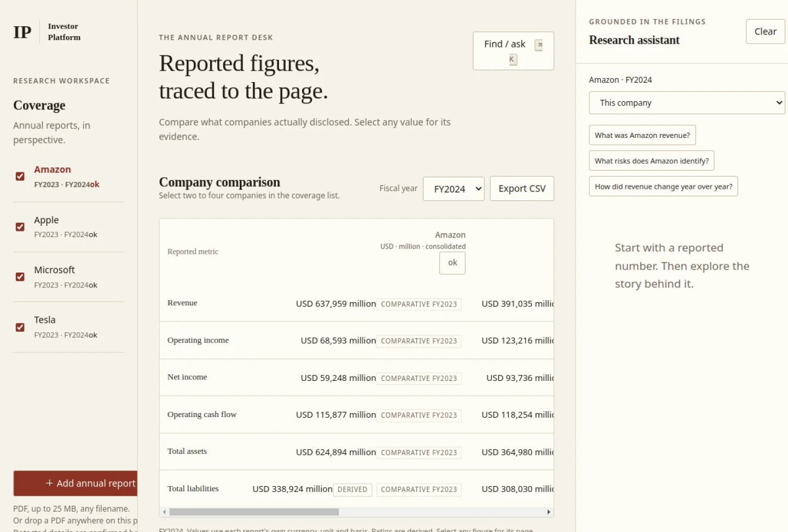Click the horizontal scrollbar thumb of the comparison table
The height and width of the screenshot is (532, 788).
pos(254,512)
